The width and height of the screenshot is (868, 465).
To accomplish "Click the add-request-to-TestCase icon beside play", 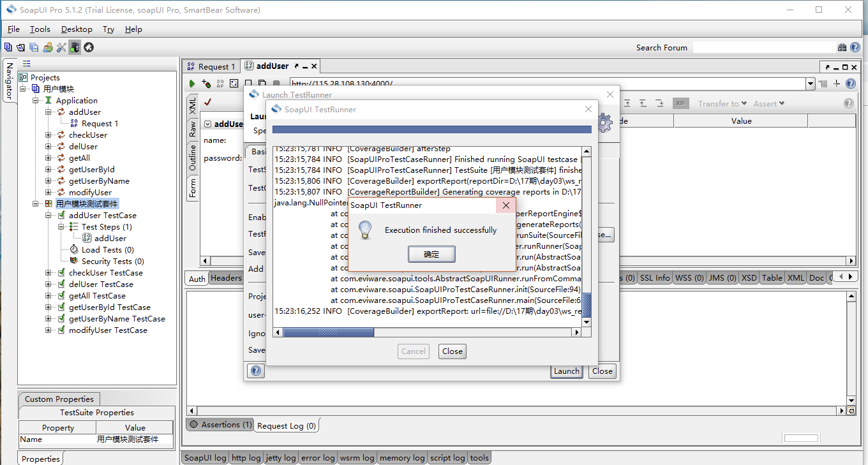I will (206, 84).
